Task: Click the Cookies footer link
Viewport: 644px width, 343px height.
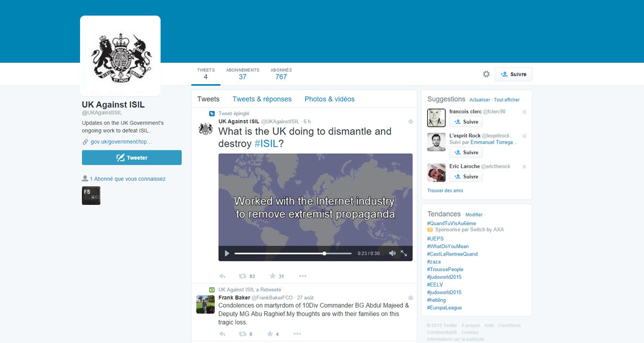Action: pyautogui.click(x=470, y=332)
